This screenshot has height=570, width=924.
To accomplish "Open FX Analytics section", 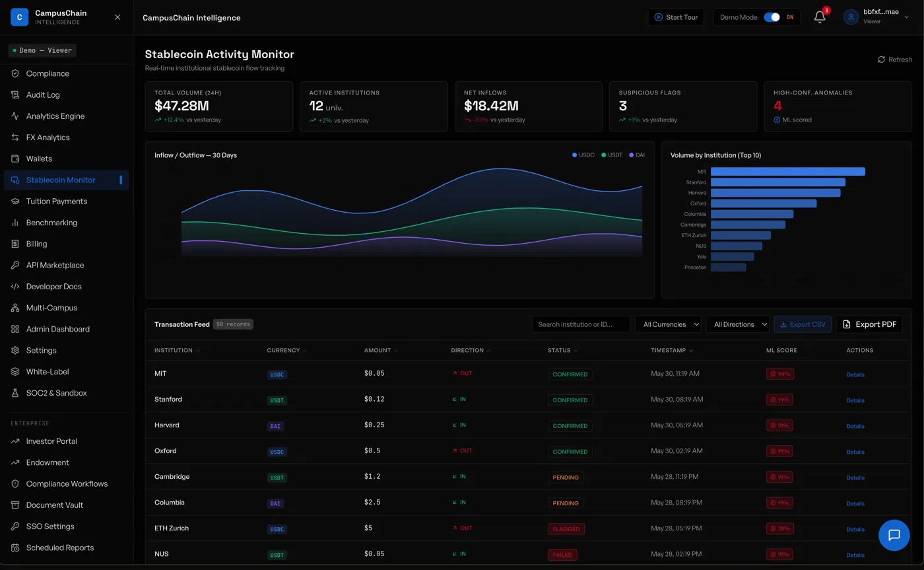I will (x=66, y=137).
